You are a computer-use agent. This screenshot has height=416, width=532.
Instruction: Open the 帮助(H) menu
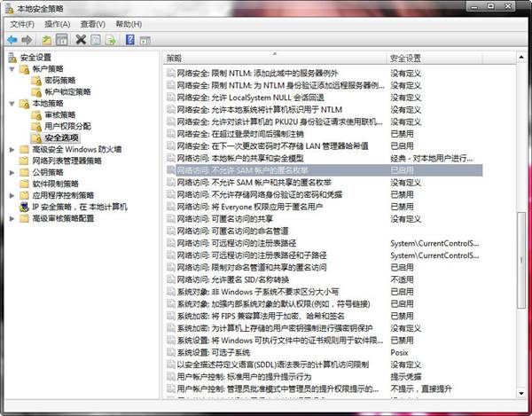point(129,24)
